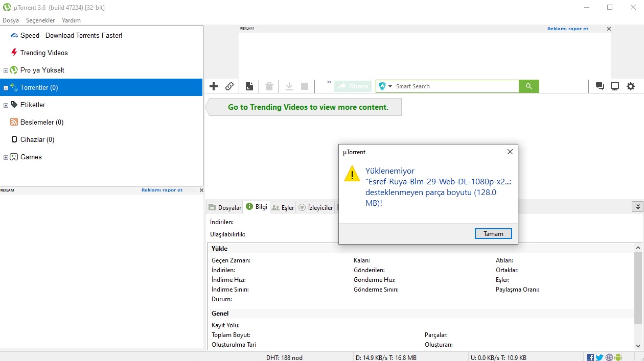This screenshot has width=644, height=361.
Task: Open the chat bubbles icon in toolbar
Action: [600, 86]
